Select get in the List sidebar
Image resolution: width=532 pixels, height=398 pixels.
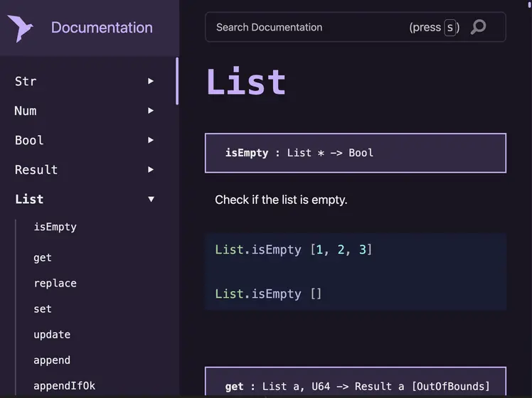click(43, 258)
